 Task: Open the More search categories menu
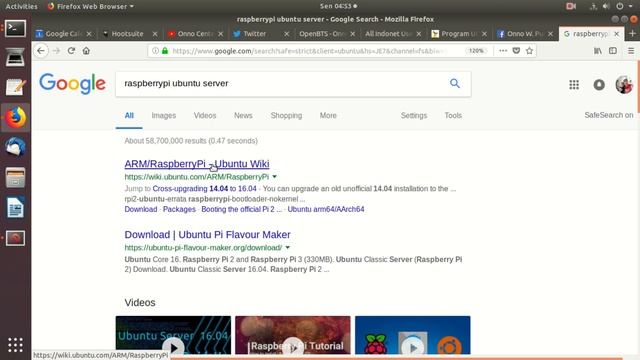[328, 116]
